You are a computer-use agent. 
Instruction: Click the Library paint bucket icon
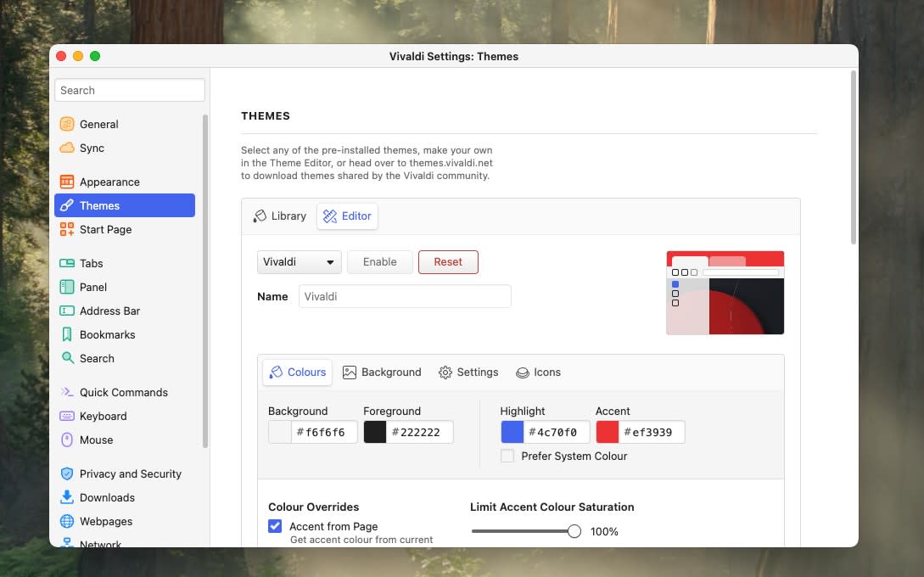260,216
